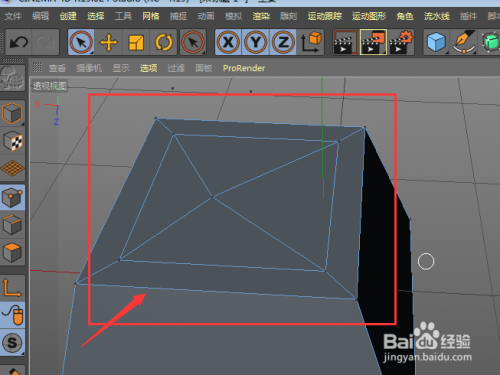Toggle the Tweak mouse icon
This screenshot has width=500, height=375.
pos(12,315)
